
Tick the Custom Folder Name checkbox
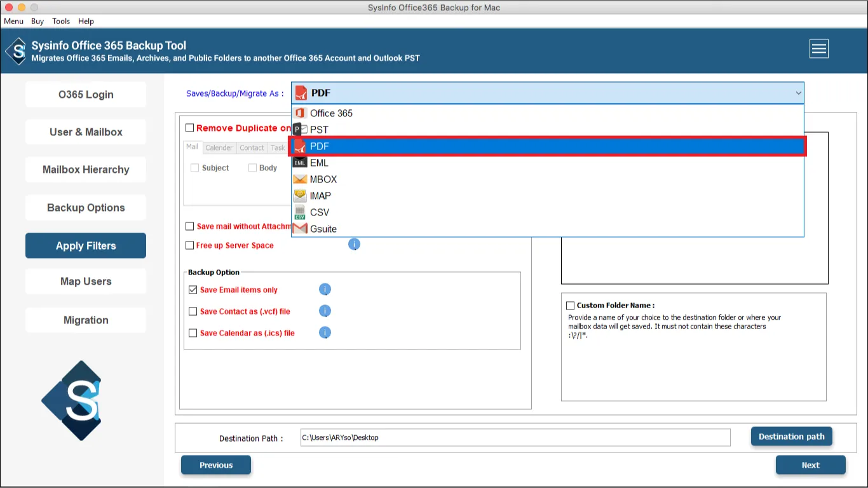click(571, 306)
